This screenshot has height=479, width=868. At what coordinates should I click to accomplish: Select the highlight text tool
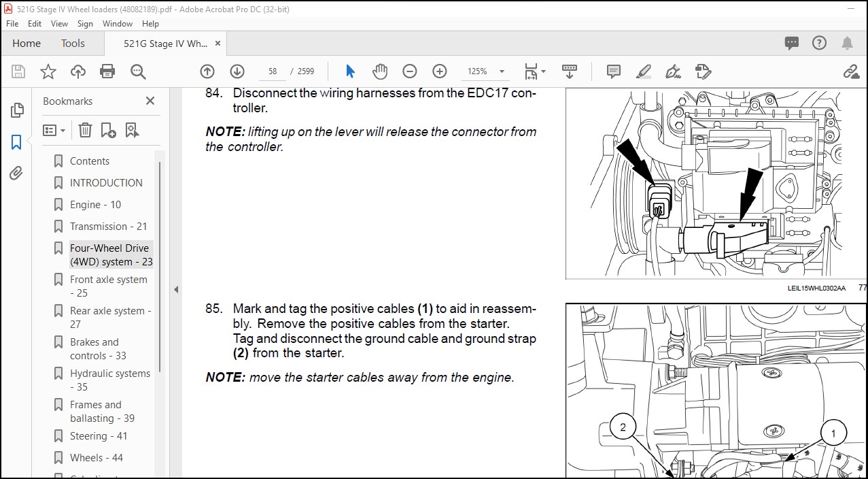coord(644,71)
